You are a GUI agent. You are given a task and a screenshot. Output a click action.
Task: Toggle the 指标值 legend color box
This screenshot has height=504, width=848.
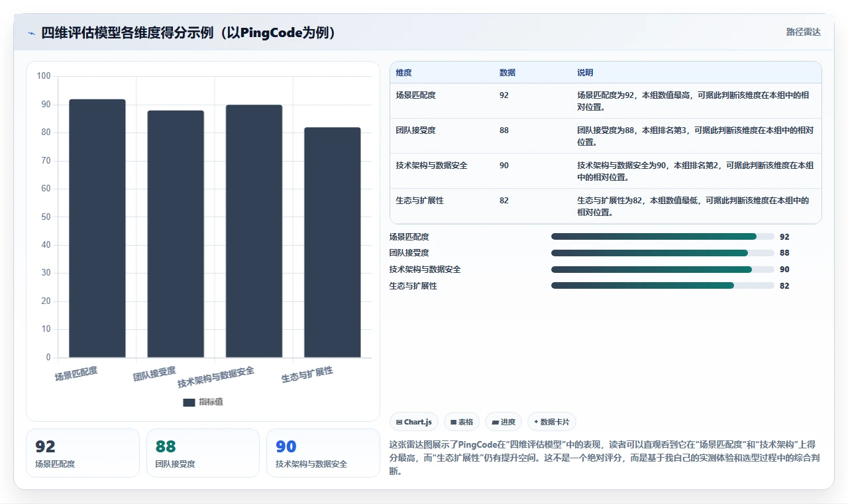click(189, 402)
